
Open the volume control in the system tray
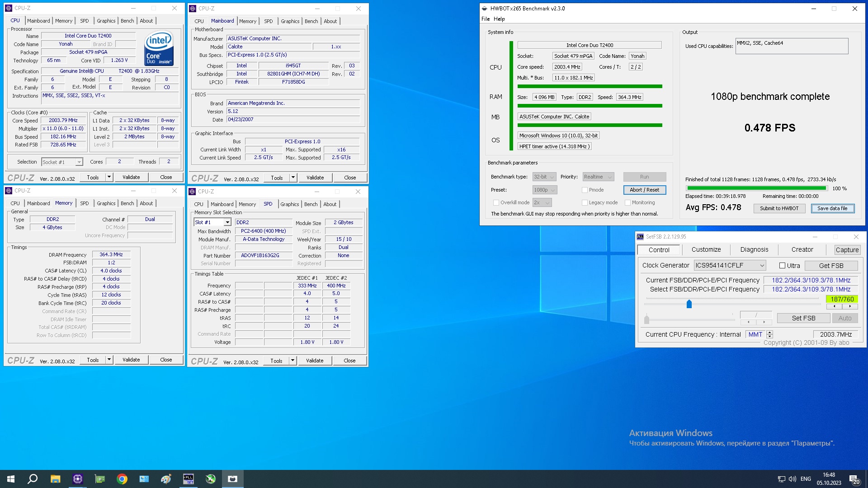pos(792,479)
